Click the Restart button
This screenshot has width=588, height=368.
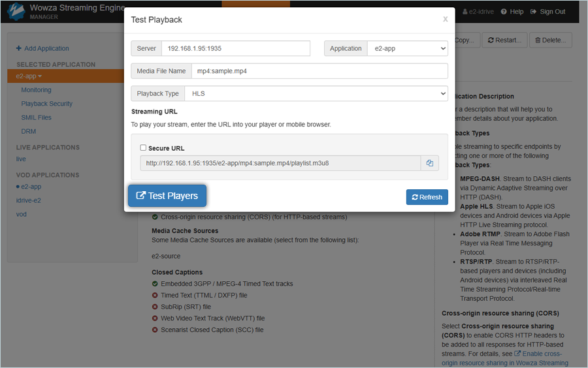(505, 40)
